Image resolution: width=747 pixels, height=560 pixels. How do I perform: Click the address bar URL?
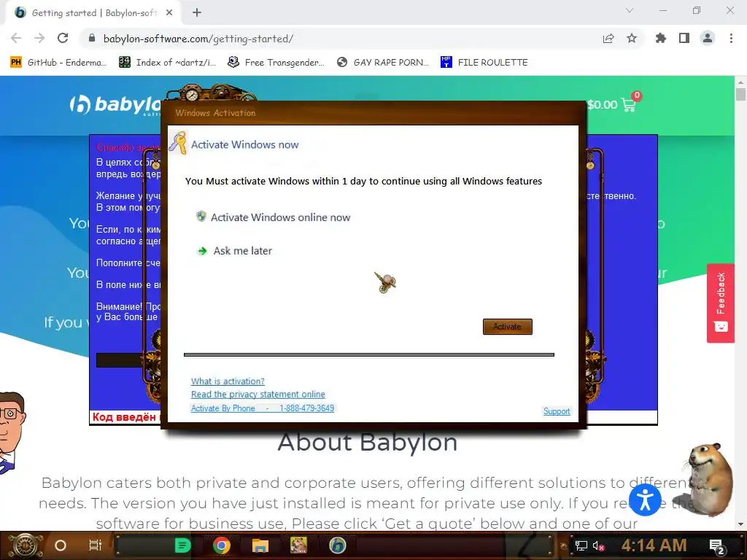198,39
